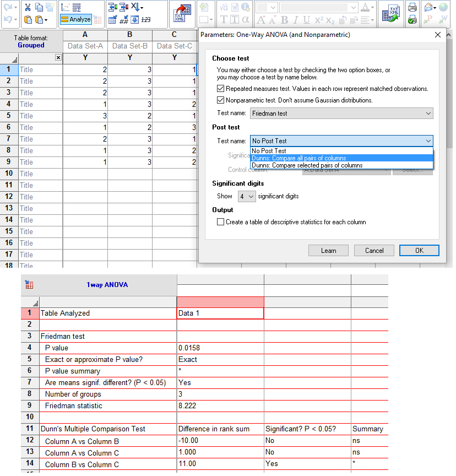456x476 pixels.
Task: Click the fit curve analysis icon
Action: [65, 7]
